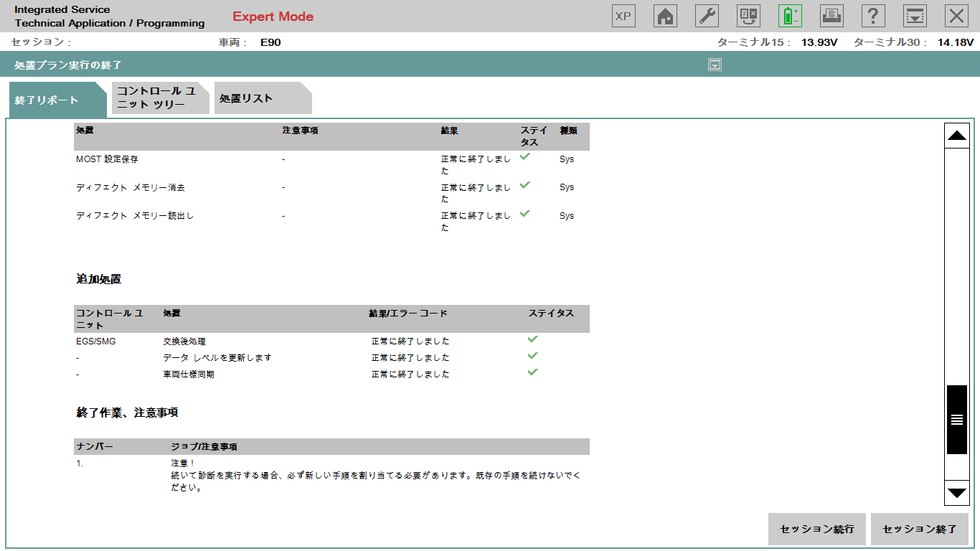Open the green battery status icon

tap(790, 16)
